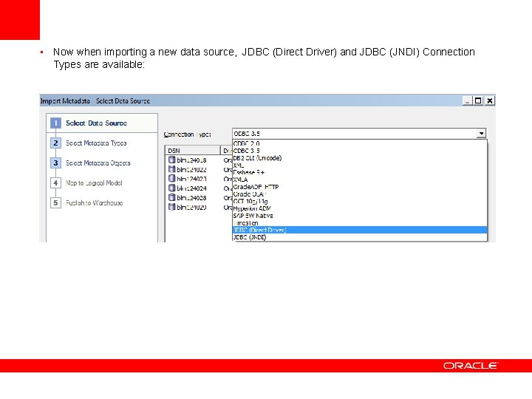Click database icon beside bim124024
The width and height of the screenshot is (532, 399).
coord(172,188)
